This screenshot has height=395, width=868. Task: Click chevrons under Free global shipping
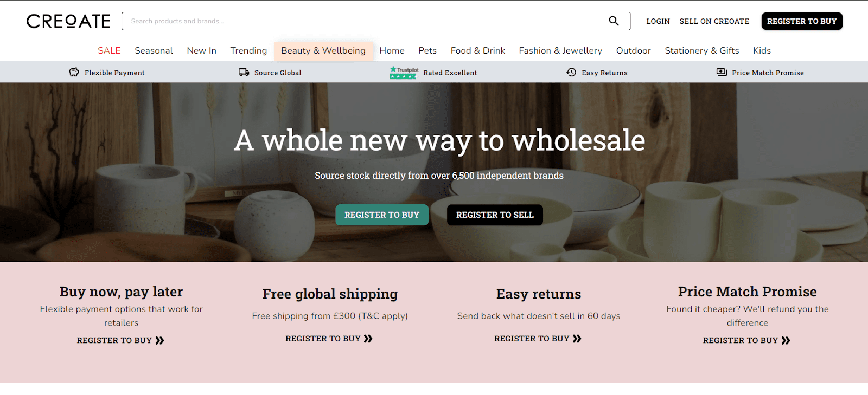[368, 339]
